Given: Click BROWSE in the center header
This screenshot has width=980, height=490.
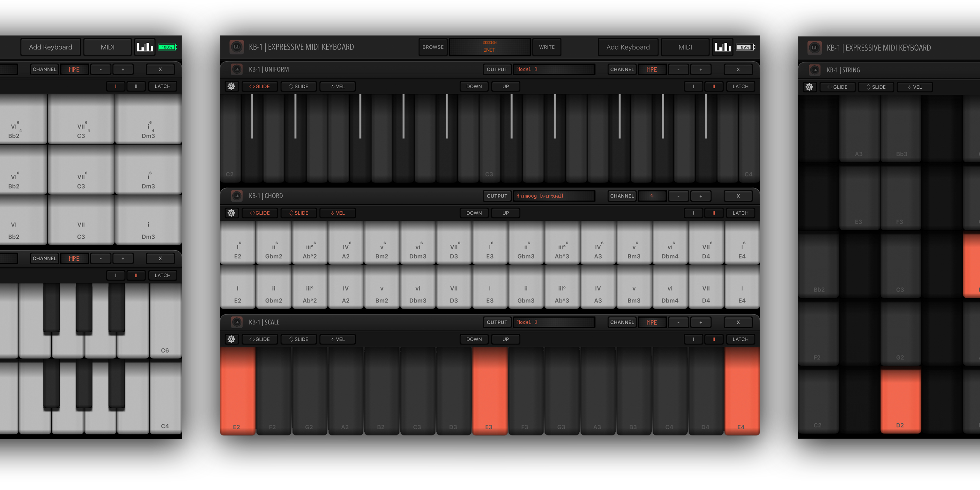Looking at the screenshot, I should (433, 47).
